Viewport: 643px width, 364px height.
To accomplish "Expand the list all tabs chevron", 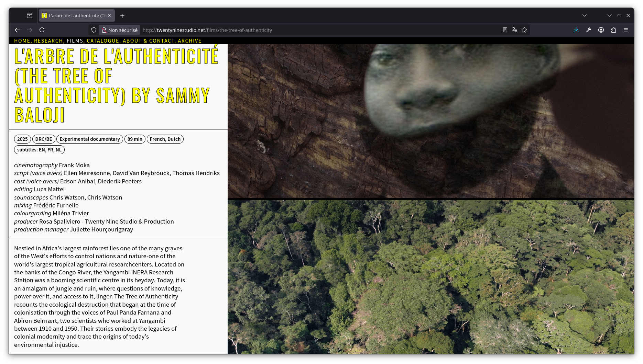I will 585,15.
